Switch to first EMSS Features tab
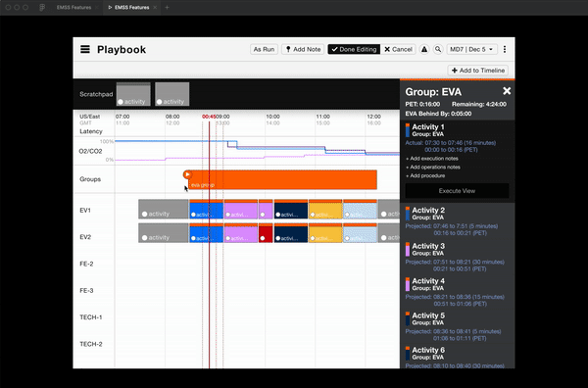 pos(73,7)
